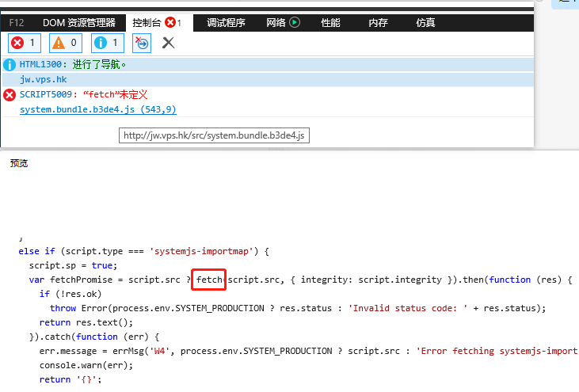The width and height of the screenshot is (579, 392).
Task: Toggle the warning messages filter
Action: (66, 43)
